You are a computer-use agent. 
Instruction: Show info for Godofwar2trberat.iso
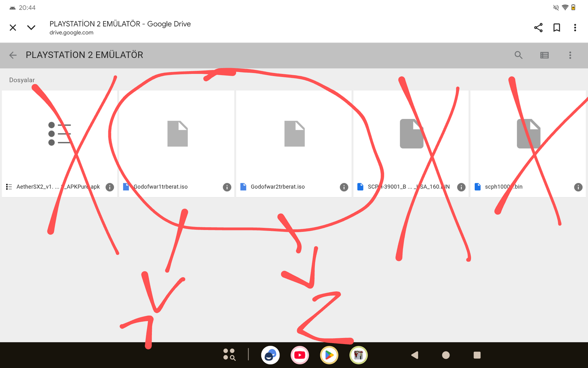pyautogui.click(x=344, y=187)
